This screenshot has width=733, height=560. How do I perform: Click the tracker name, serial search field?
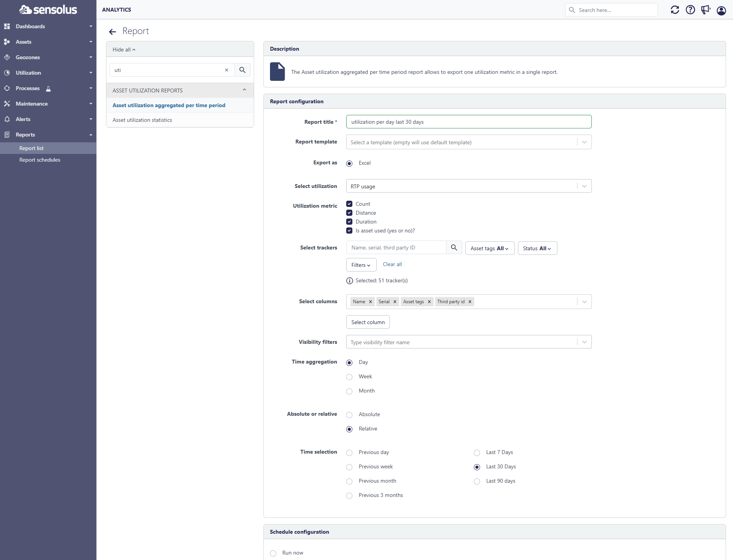(x=396, y=248)
